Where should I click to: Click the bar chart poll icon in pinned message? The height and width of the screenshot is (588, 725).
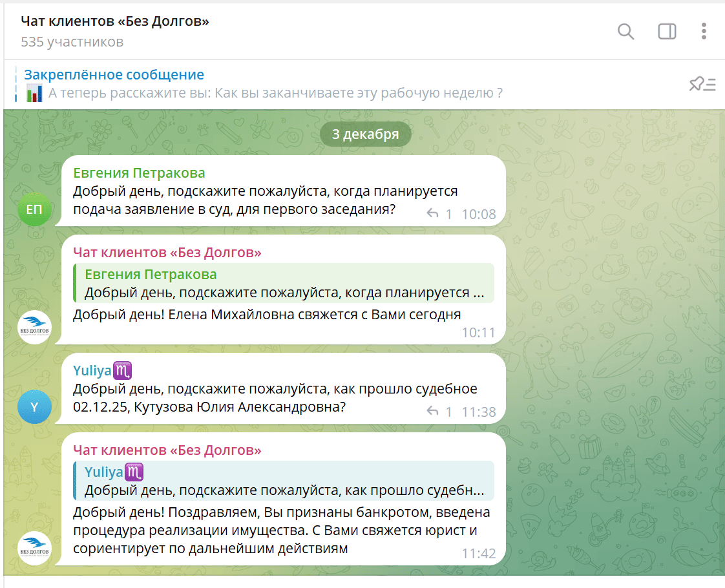tap(34, 93)
